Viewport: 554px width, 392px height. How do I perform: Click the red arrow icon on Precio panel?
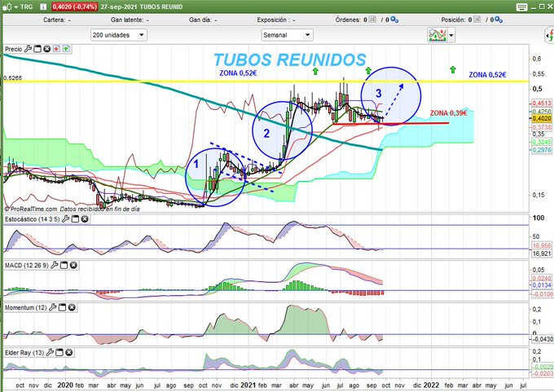coord(56,49)
